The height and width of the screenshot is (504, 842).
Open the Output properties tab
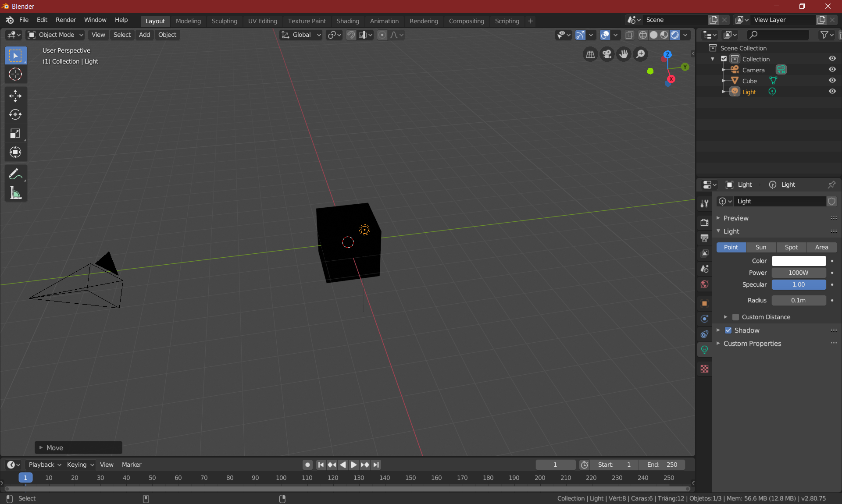[x=704, y=238]
